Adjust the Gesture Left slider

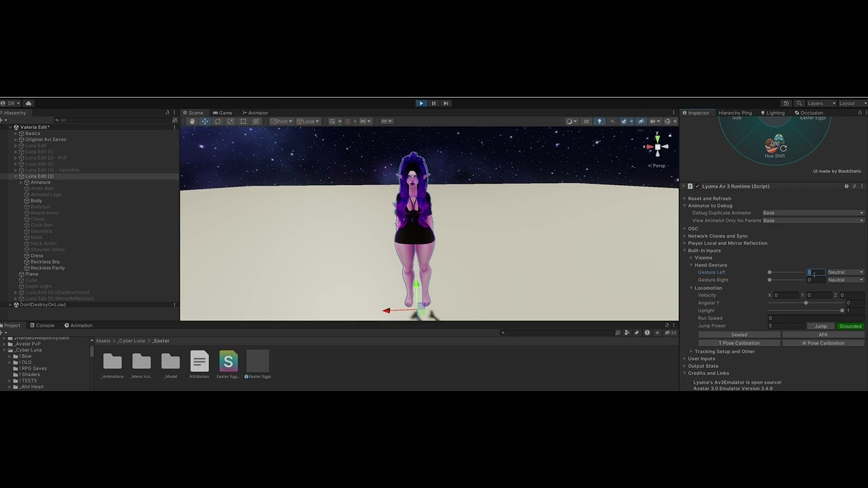pyautogui.click(x=785, y=272)
